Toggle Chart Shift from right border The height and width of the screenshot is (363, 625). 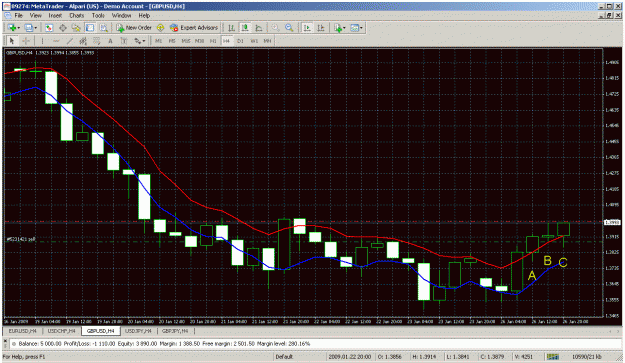(321, 27)
